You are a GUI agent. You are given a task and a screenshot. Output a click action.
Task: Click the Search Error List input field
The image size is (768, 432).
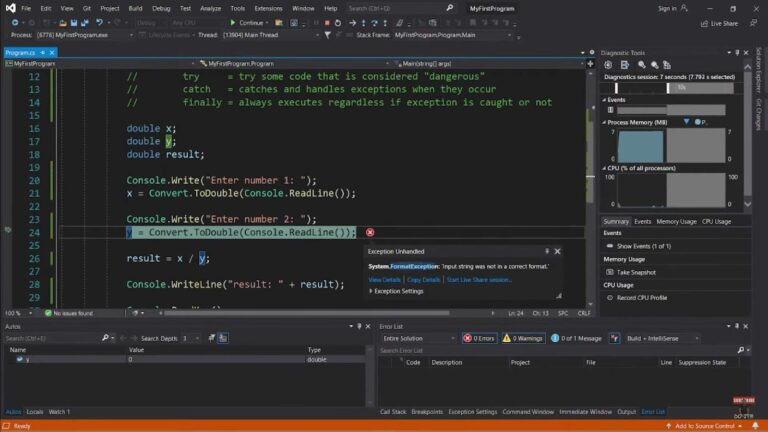pos(557,350)
